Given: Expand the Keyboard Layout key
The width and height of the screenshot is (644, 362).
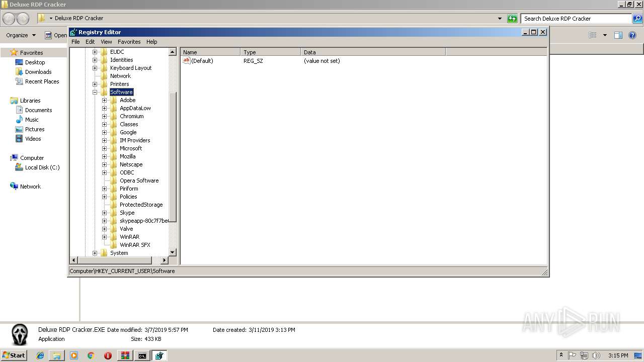Looking at the screenshot, I should pos(95,68).
